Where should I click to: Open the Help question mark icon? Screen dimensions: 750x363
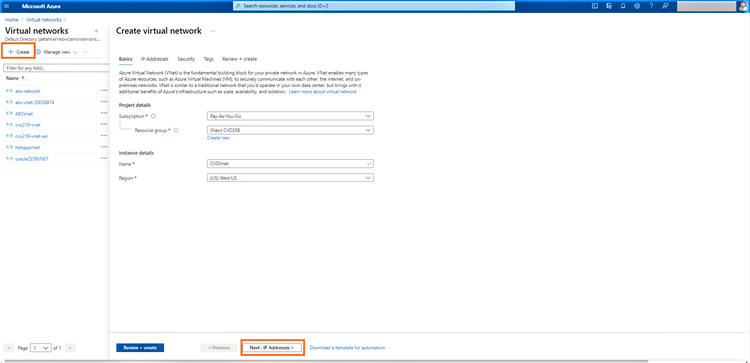click(x=651, y=6)
